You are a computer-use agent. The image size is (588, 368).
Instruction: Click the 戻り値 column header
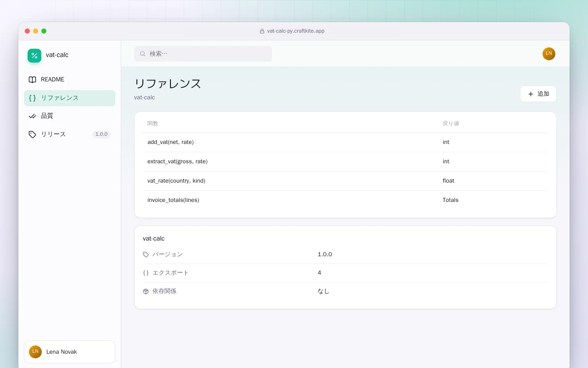451,123
